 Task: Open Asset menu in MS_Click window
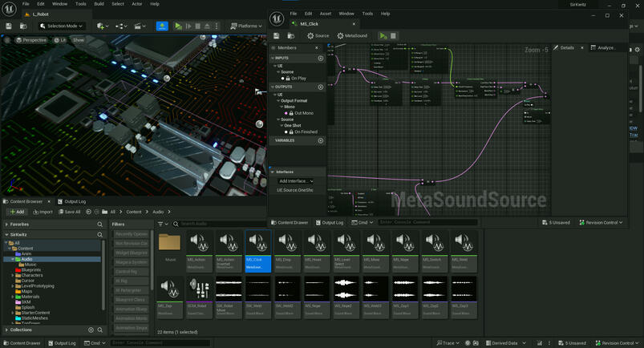[326, 14]
